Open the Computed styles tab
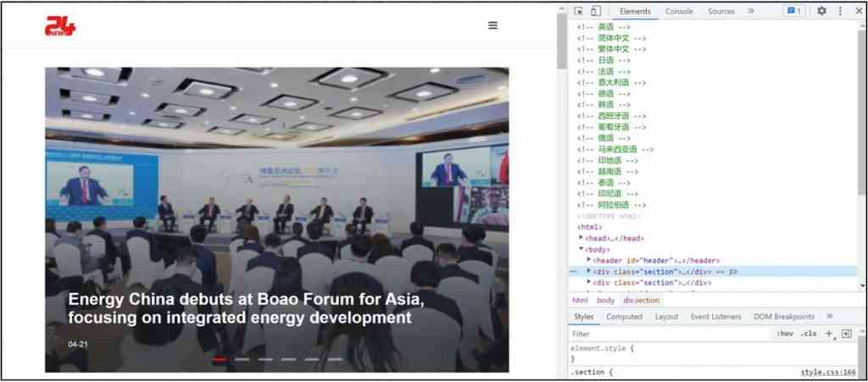This screenshot has height=382, width=868. pyautogui.click(x=623, y=317)
